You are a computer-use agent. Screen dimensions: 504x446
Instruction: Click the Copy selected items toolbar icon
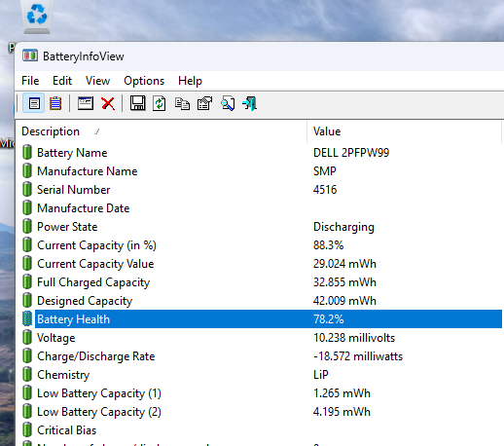182,104
